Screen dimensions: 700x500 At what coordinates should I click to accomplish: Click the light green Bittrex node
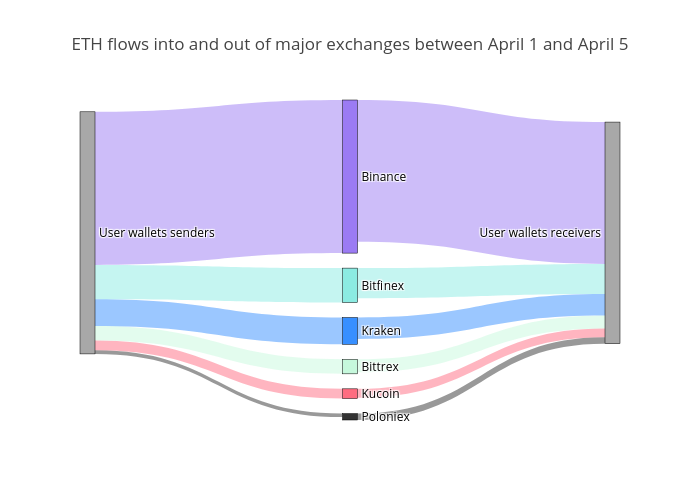pos(349,366)
